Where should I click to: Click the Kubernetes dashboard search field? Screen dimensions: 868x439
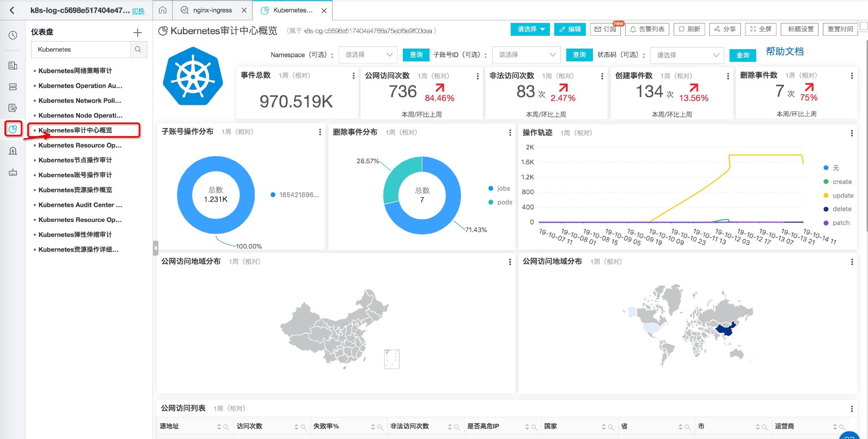point(81,50)
